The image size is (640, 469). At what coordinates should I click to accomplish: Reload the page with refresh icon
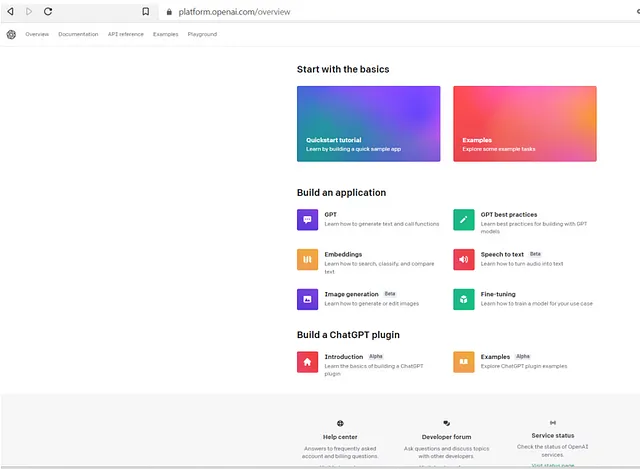tap(48, 11)
